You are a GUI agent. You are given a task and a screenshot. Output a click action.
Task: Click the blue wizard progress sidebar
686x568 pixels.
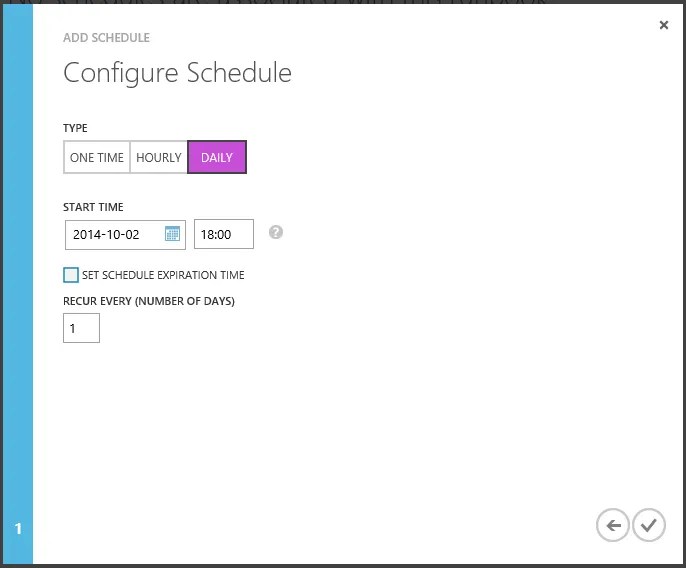(x=18, y=284)
